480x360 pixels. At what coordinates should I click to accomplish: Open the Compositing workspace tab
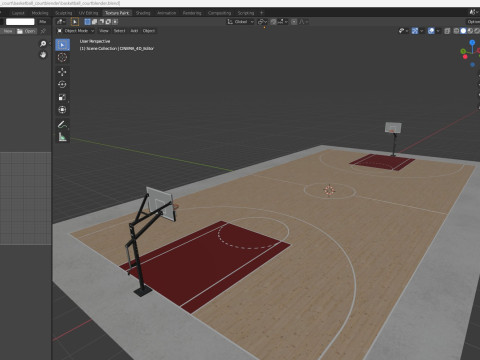pos(219,13)
